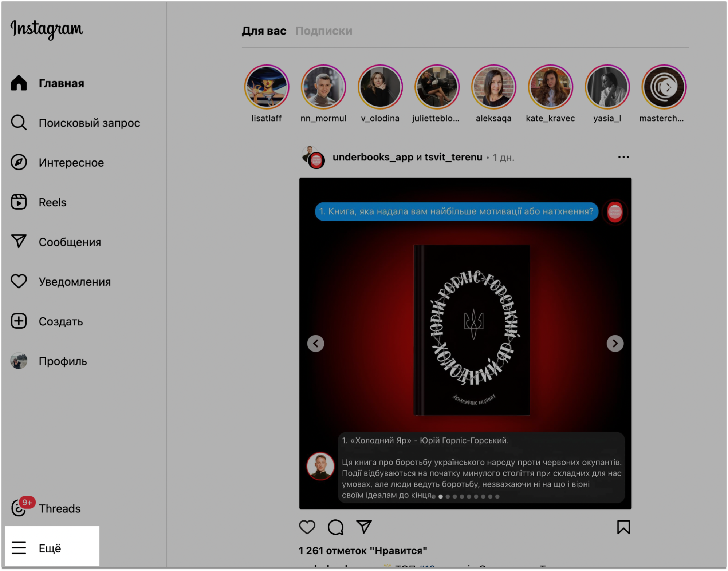The image size is (728, 571).
Task: Click the Create plus icon
Action: (19, 321)
